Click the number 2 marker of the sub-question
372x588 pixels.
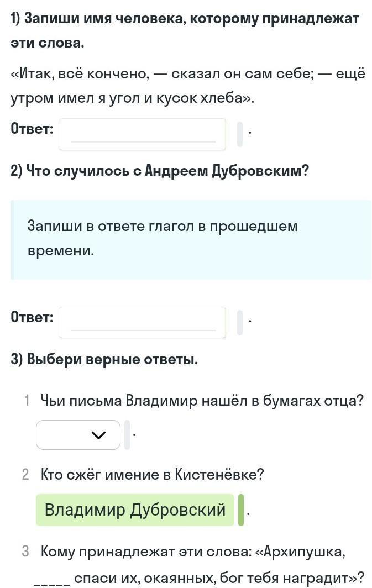point(25,474)
